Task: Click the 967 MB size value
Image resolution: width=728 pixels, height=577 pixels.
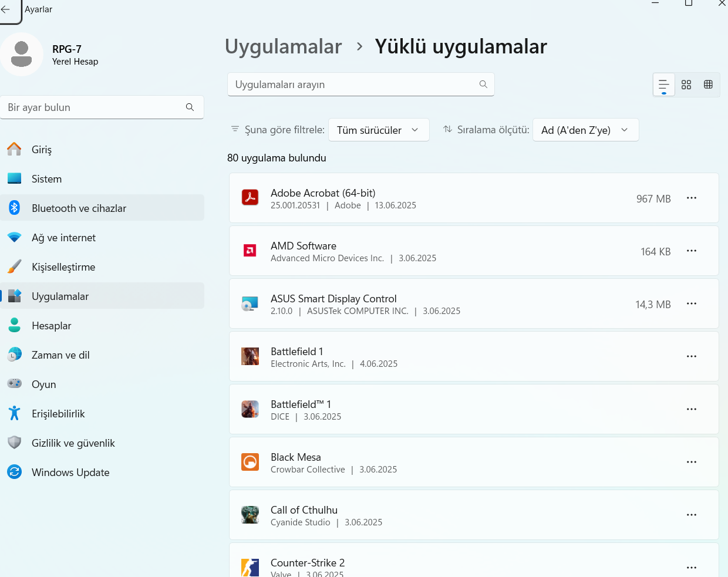Action: pos(653,198)
